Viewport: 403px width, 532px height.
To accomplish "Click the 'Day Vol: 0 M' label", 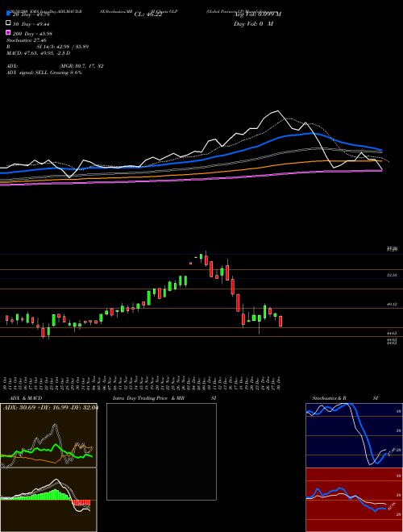I will pos(253,23).
